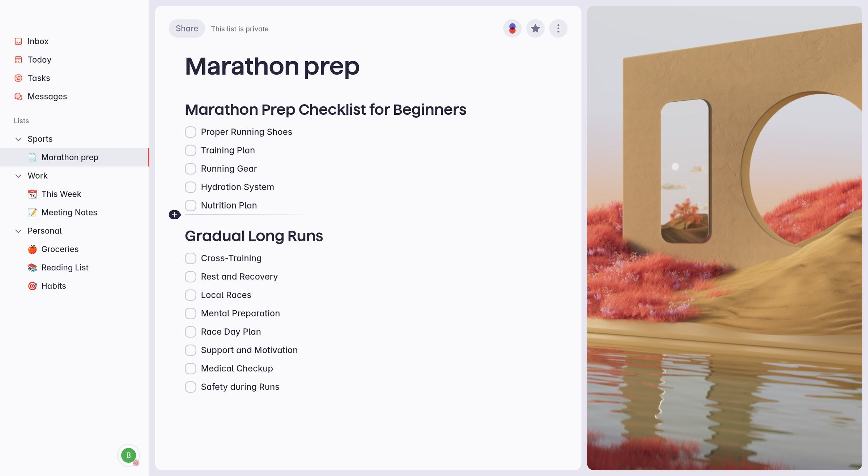Favorite the list with the star icon
This screenshot has width=868, height=476.
click(x=535, y=29)
